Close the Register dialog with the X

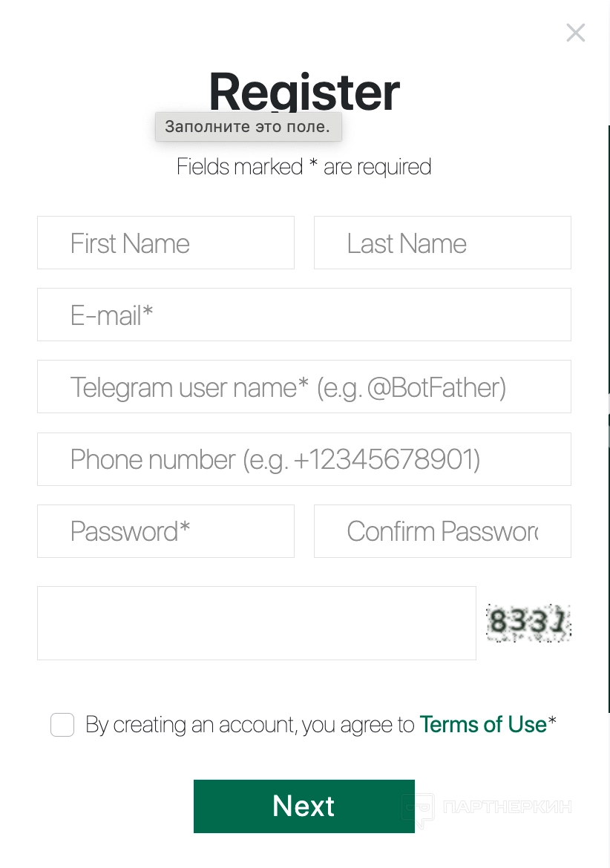[x=576, y=33]
